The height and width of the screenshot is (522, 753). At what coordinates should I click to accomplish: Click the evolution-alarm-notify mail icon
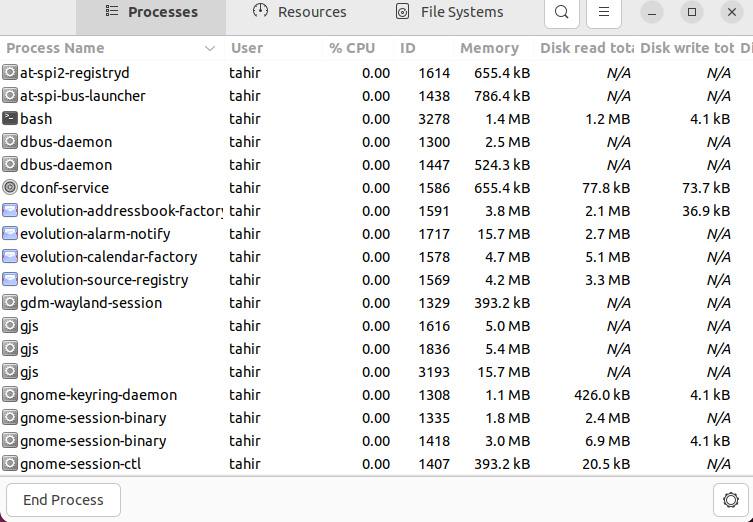10,233
